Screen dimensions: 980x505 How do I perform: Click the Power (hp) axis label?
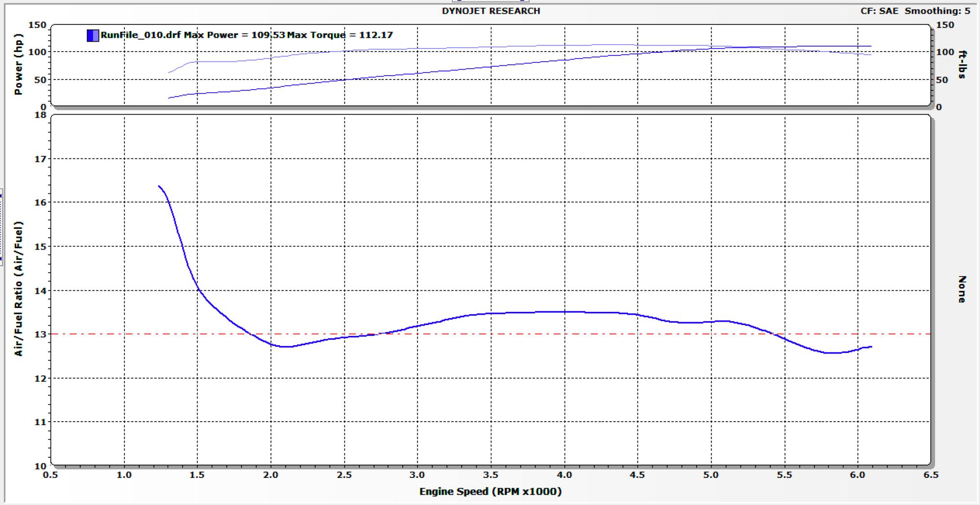19,64
